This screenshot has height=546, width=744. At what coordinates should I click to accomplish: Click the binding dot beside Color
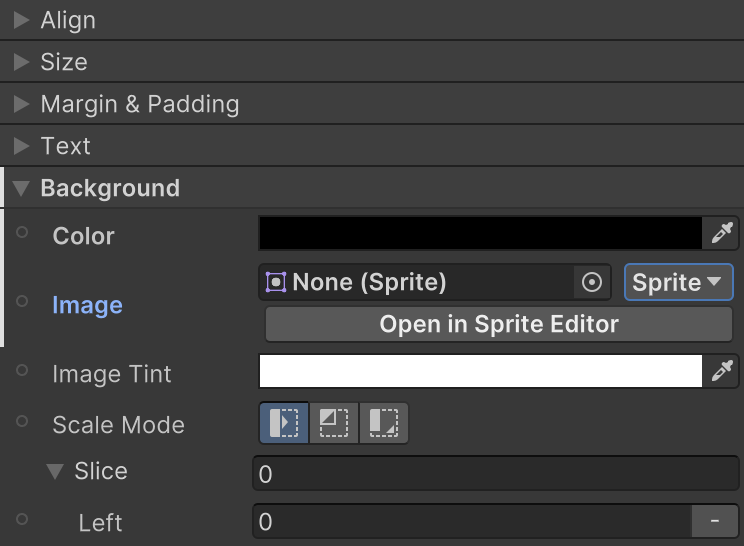coord(23,232)
